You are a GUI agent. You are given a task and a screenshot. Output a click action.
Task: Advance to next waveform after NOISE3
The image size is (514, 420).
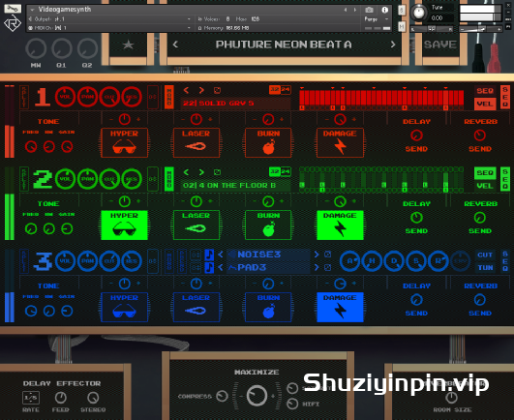[x=317, y=255]
